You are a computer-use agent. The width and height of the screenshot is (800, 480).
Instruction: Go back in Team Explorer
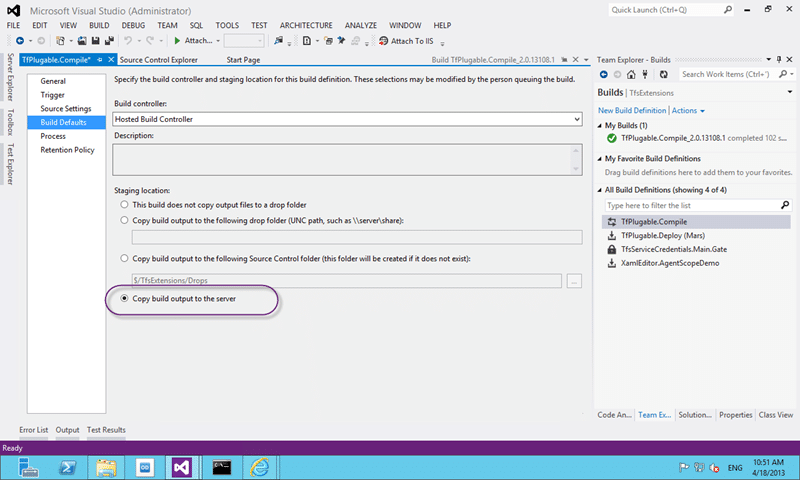(x=604, y=74)
